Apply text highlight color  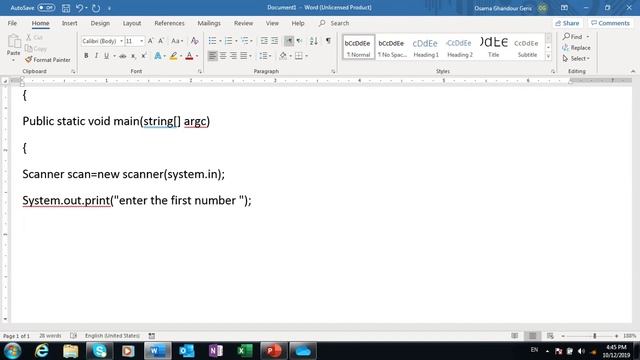[173, 56]
